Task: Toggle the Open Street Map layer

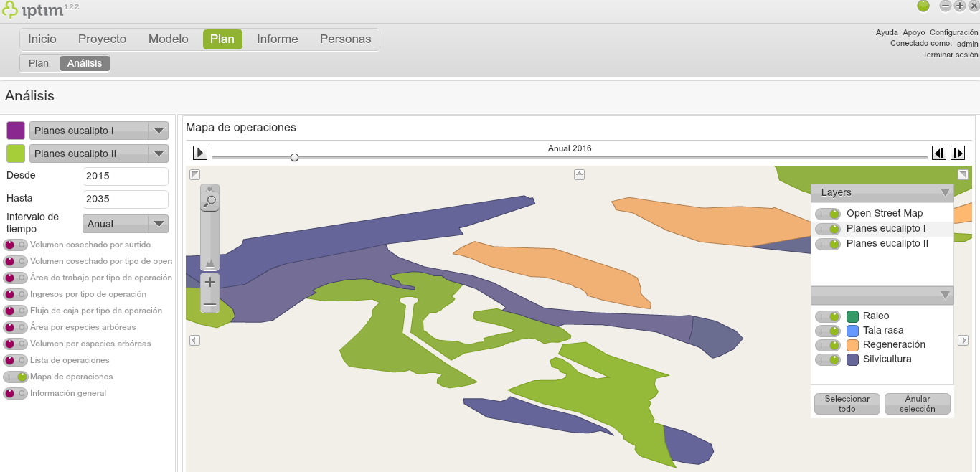Action: click(x=828, y=214)
